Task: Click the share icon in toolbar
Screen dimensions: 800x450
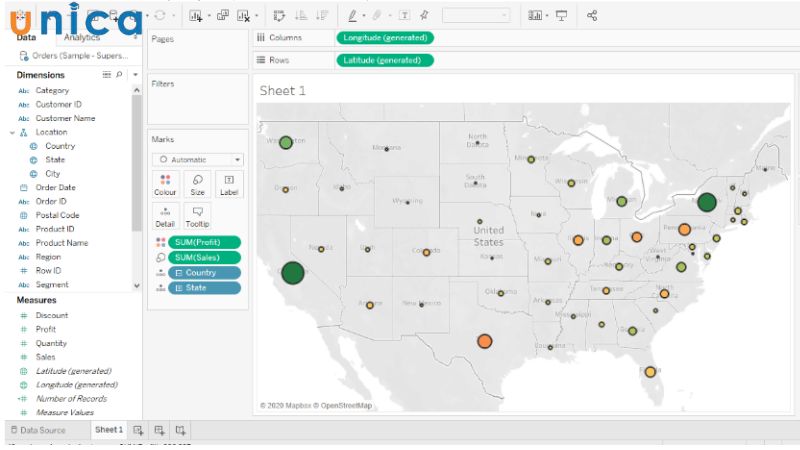Action: point(592,16)
